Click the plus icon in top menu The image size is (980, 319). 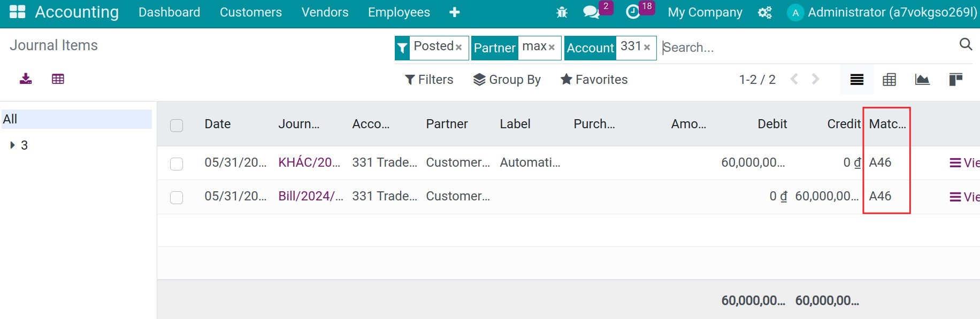[x=455, y=12]
